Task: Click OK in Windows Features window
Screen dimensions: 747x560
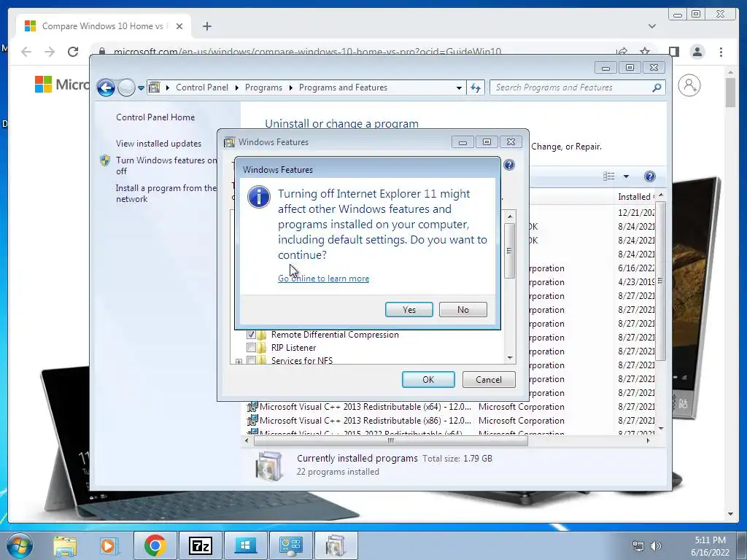Action: 427,379
